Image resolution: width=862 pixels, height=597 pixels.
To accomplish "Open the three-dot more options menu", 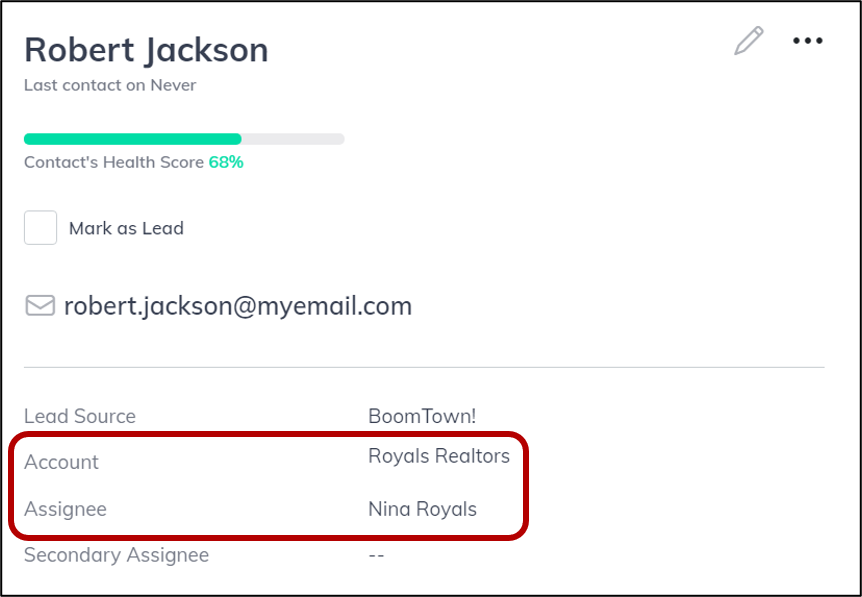I will tap(808, 41).
